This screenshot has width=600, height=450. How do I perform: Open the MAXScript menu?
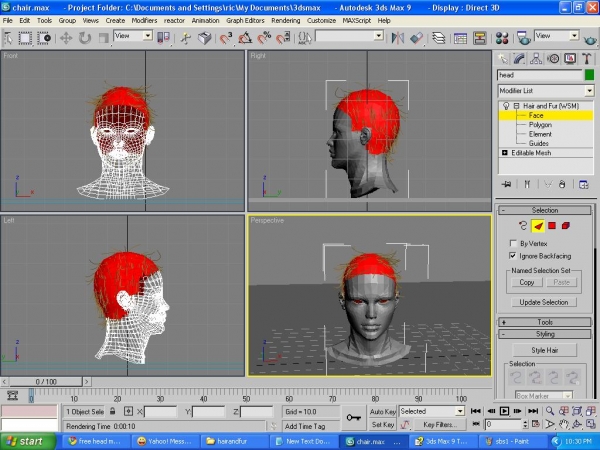point(357,21)
